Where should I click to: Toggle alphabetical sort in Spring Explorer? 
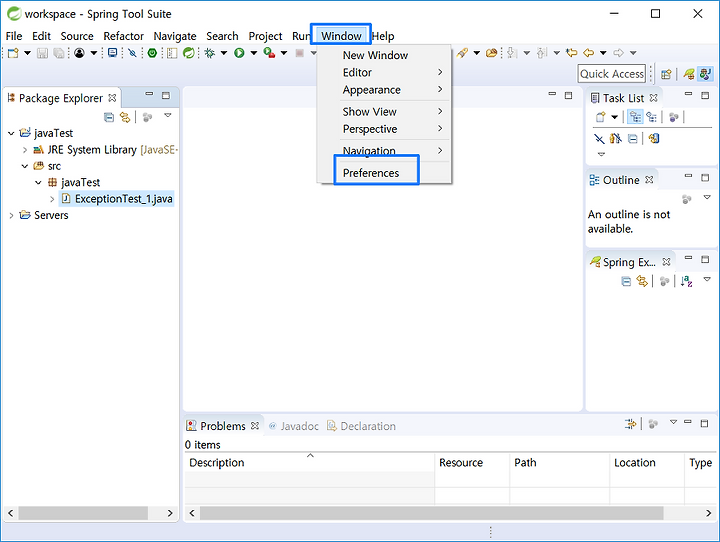pyautogui.click(x=686, y=281)
